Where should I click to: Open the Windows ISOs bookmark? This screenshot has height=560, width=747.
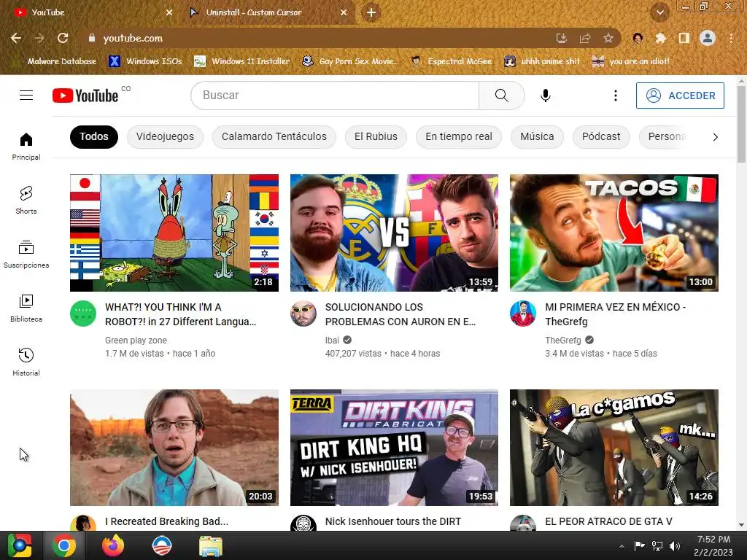click(145, 61)
